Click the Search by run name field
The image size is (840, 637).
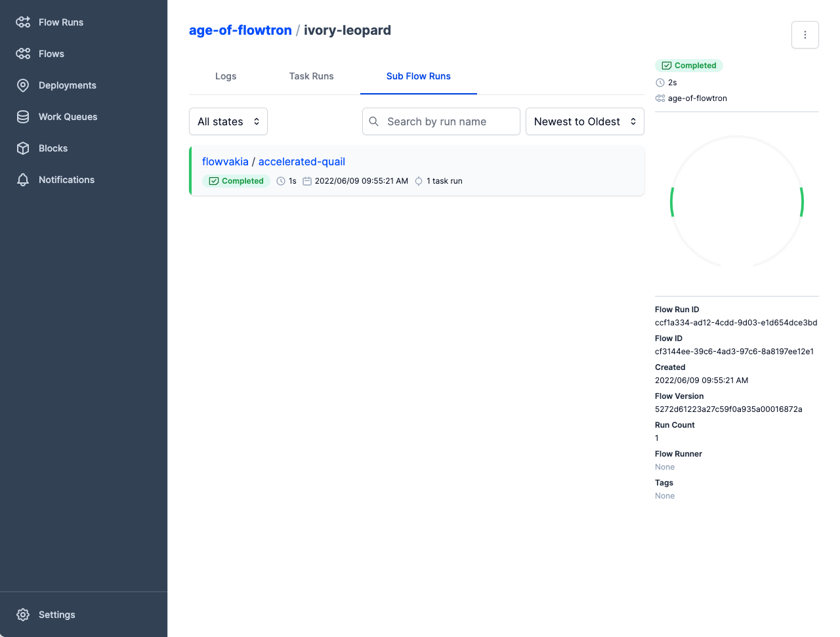click(441, 121)
